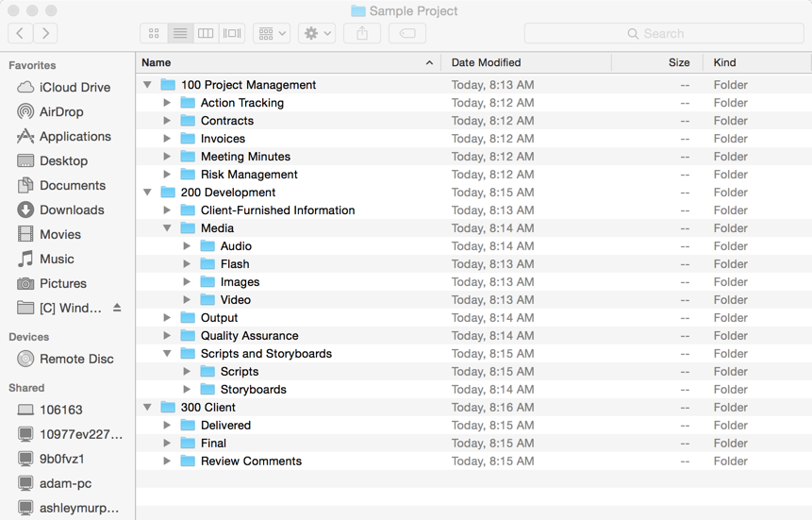This screenshot has width=812, height=520.
Task: Collapse the Scripts and Storyboards folder
Action: coord(167,354)
